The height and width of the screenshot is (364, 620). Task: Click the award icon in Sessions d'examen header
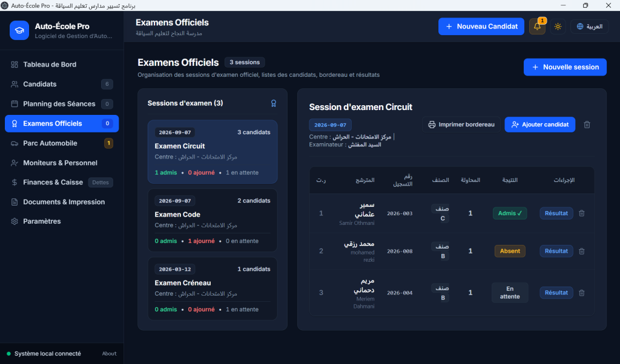pyautogui.click(x=274, y=103)
